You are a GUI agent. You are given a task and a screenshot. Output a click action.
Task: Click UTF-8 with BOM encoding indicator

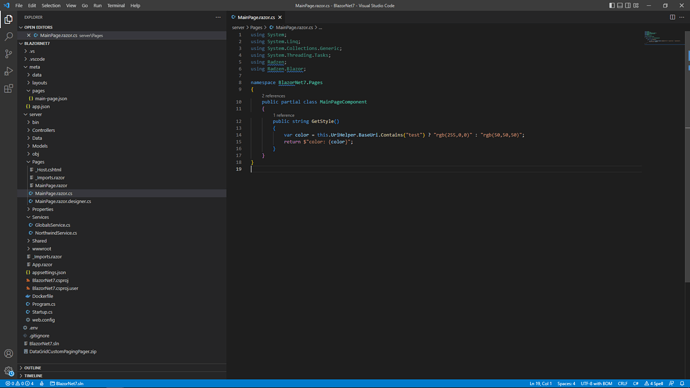(x=596, y=384)
